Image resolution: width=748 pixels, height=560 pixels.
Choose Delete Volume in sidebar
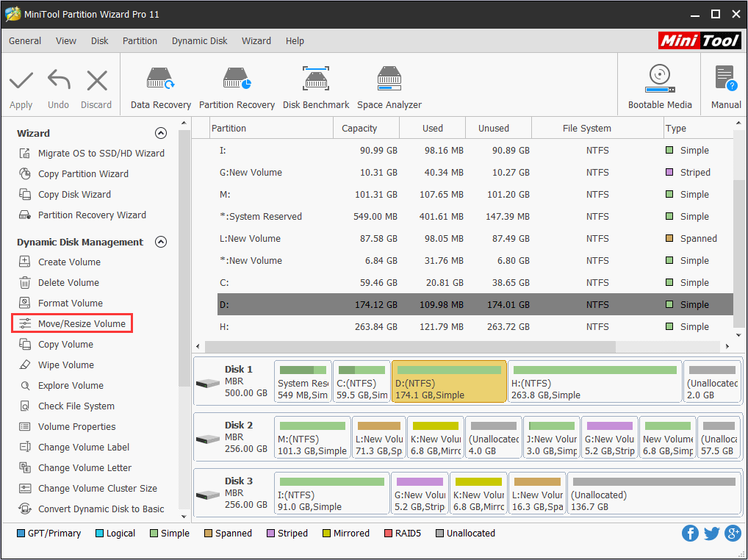[x=59, y=282]
